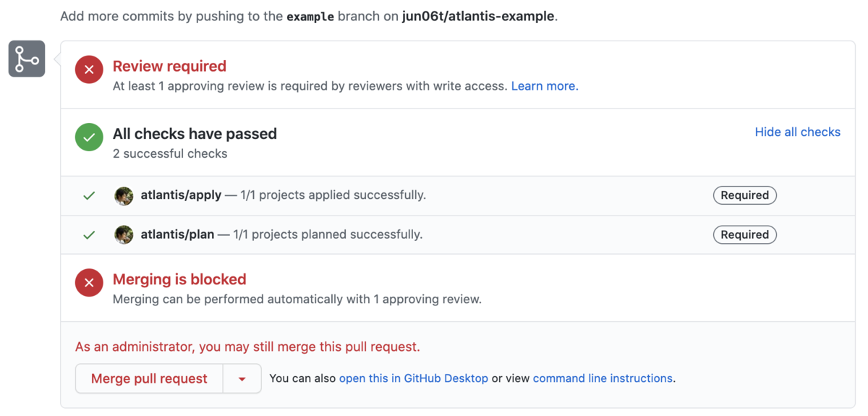The height and width of the screenshot is (416, 868).
Task: Click the atlantis/plan avatar icon
Action: (x=124, y=234)
